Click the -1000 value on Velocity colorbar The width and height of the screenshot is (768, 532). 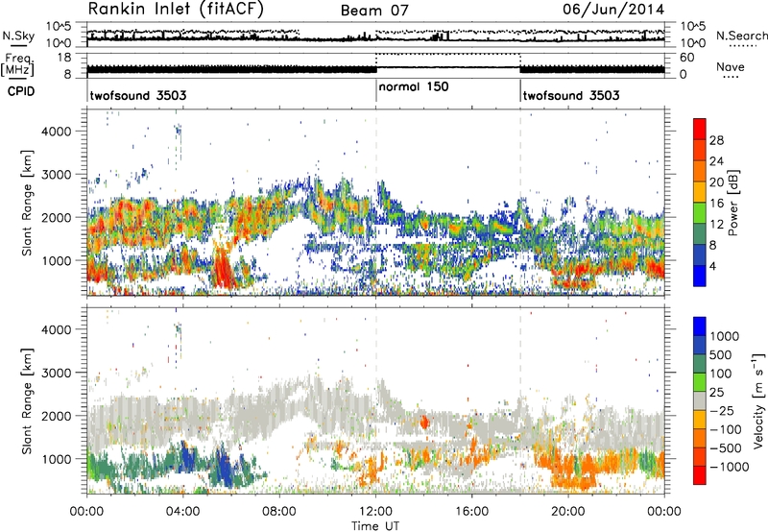(729, 467)
